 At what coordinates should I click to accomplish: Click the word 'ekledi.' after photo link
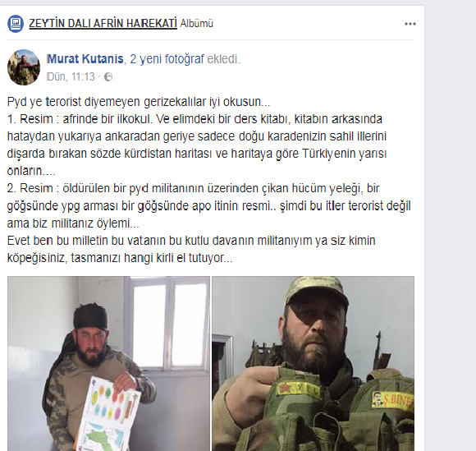click(x=223, y=59)
